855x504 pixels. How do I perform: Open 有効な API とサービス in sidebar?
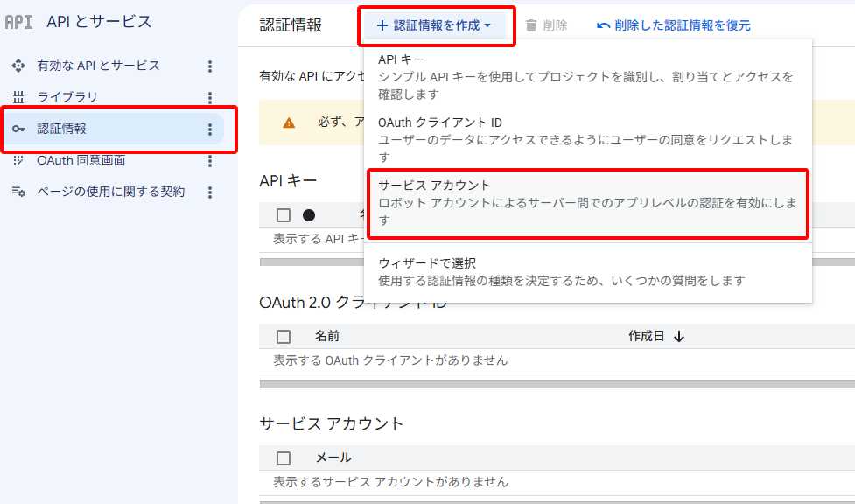[98, 66]
